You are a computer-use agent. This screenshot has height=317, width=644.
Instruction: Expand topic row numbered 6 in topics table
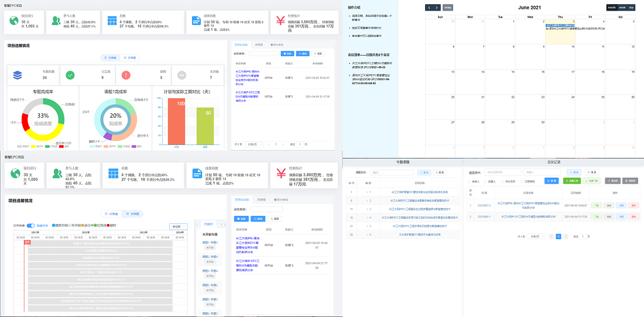[368, 235]
